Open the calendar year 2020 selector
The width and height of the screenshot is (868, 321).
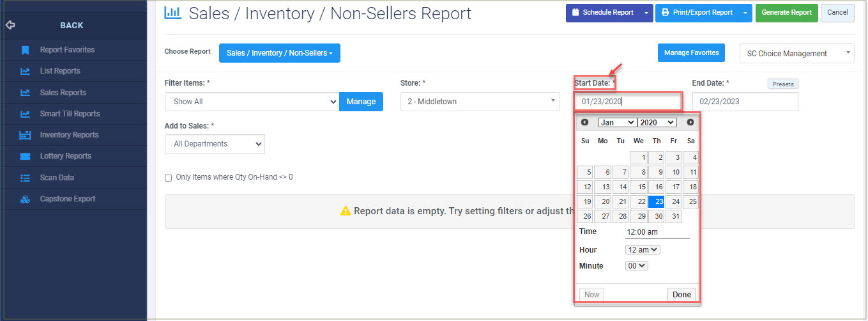pyautogui.click(x=657, y=122)
